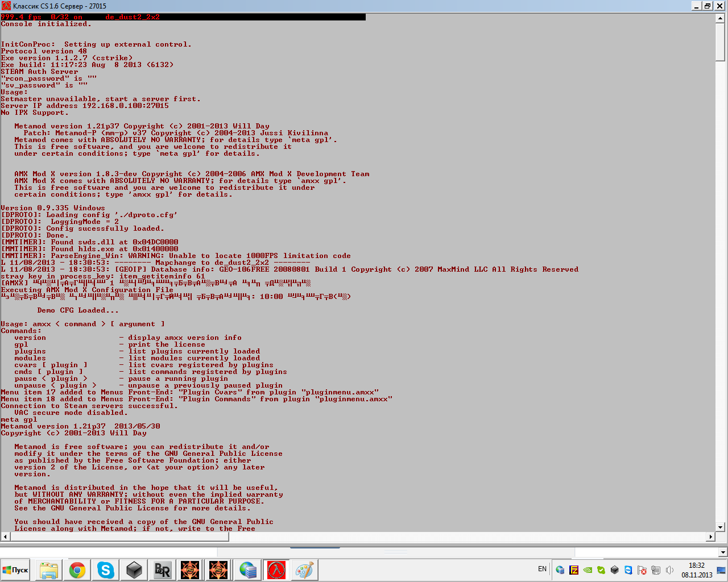Switch the EN input language indicator
The image size is (728, 582).
click(x=542, y=569)
